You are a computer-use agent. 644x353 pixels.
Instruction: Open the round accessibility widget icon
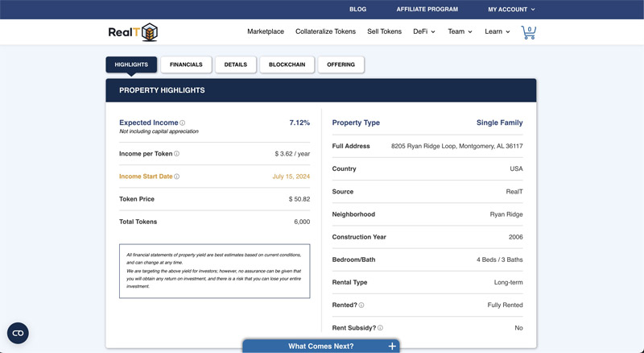18,333
